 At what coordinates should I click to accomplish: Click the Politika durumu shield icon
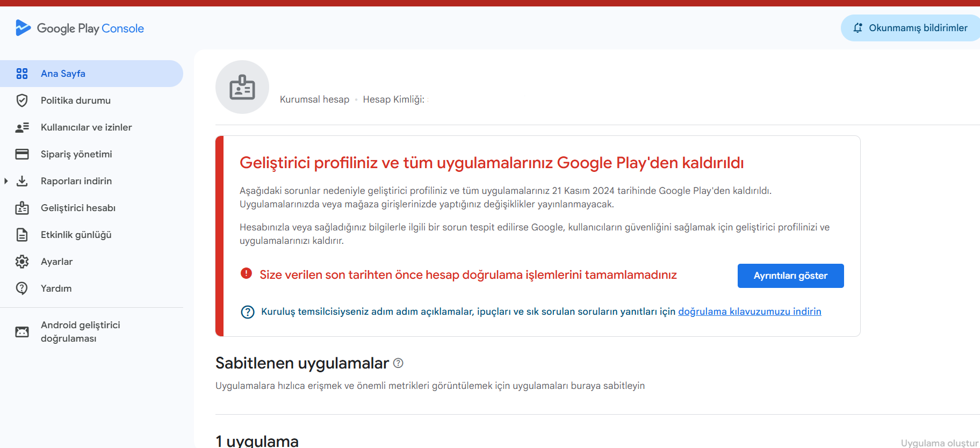click(x=22, y=100)
